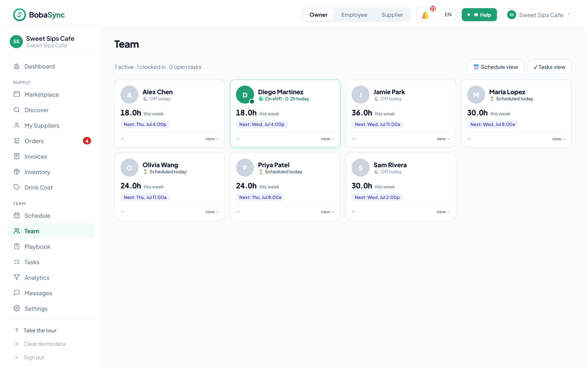Open Messages chat icon
Viewport: 588px width, 367px height.
click(x=17, y=293)
